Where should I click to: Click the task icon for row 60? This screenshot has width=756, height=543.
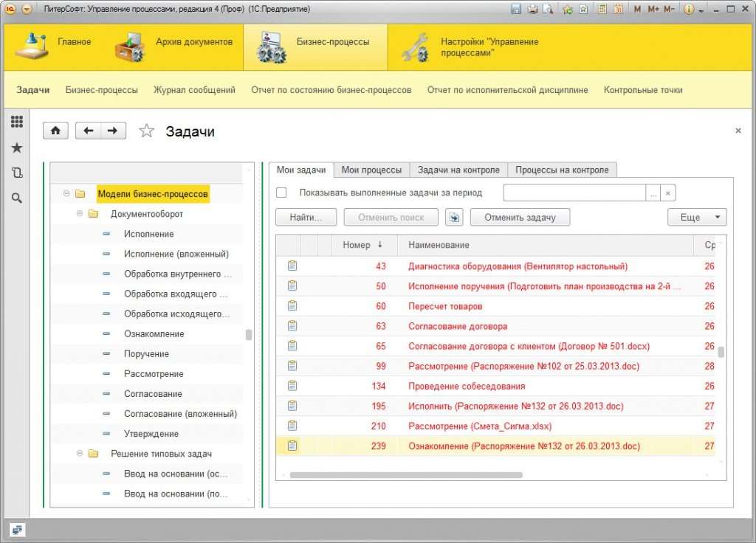[x=292, y=306]
